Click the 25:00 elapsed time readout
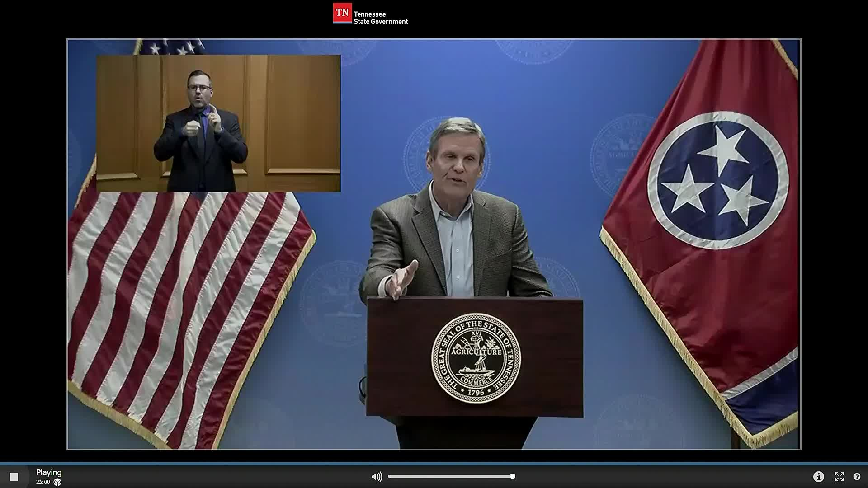The image size is (868, 488). point(44,482)
